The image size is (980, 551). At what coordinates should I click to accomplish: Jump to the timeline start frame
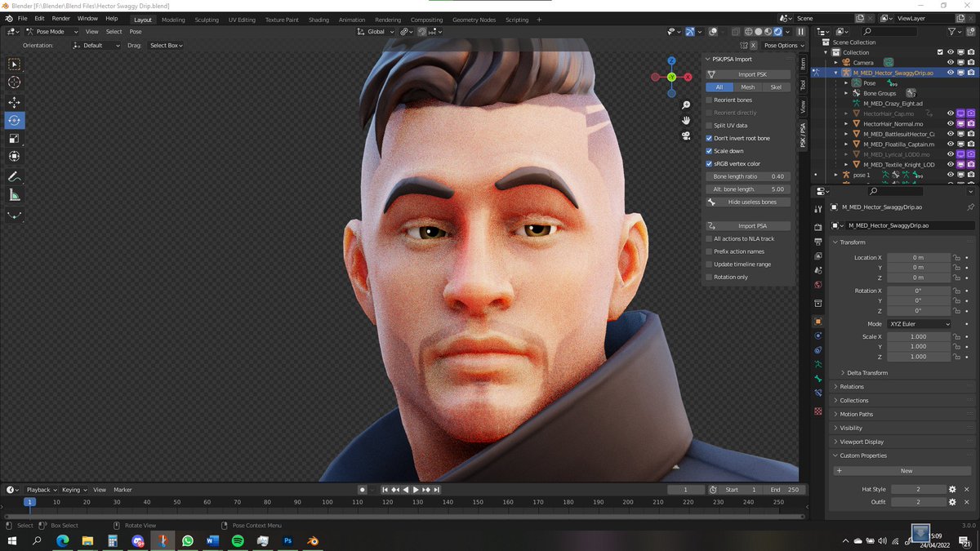pos(385,490)
